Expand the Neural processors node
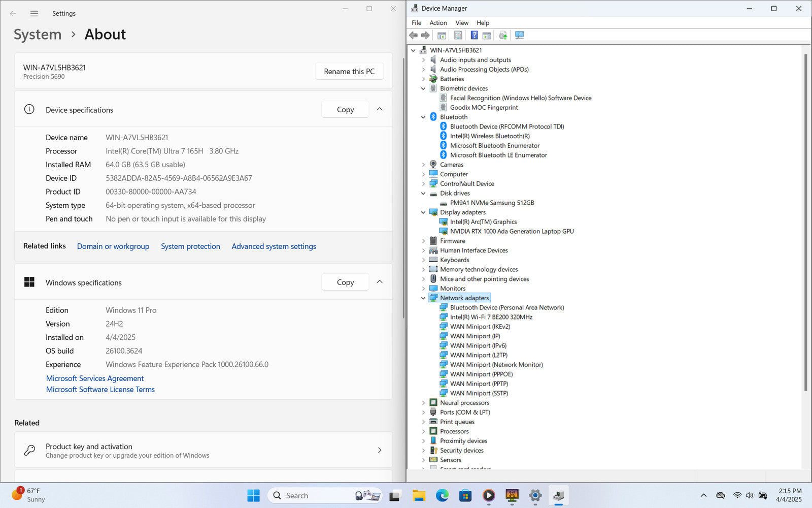Screen dimensions: 812x508 (423, 403)
